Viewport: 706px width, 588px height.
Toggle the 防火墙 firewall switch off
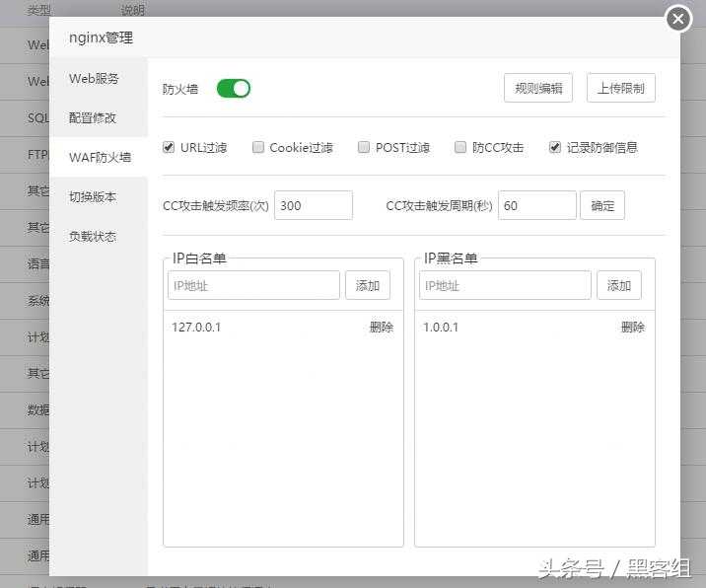[234, 89]
